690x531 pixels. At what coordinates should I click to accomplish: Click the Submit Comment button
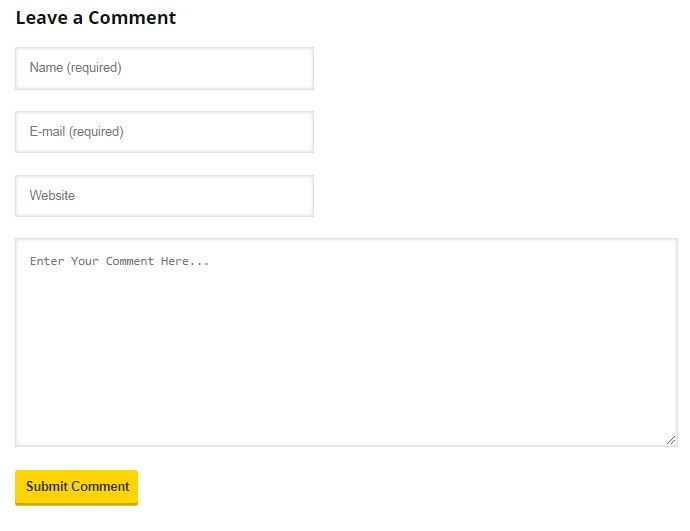click(x=77, y=487)
